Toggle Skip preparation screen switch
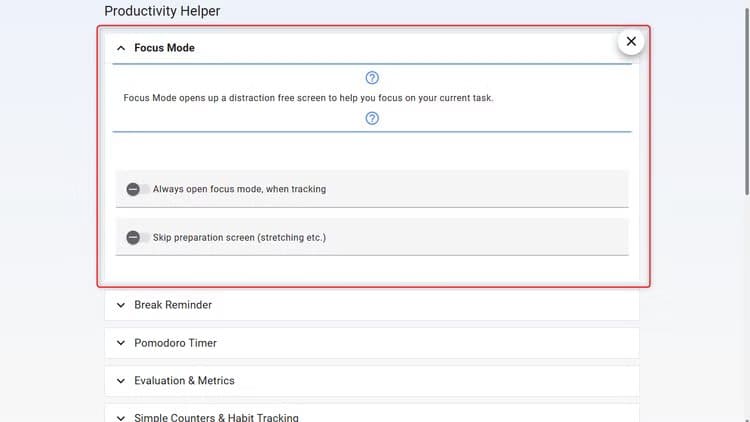 137,237
